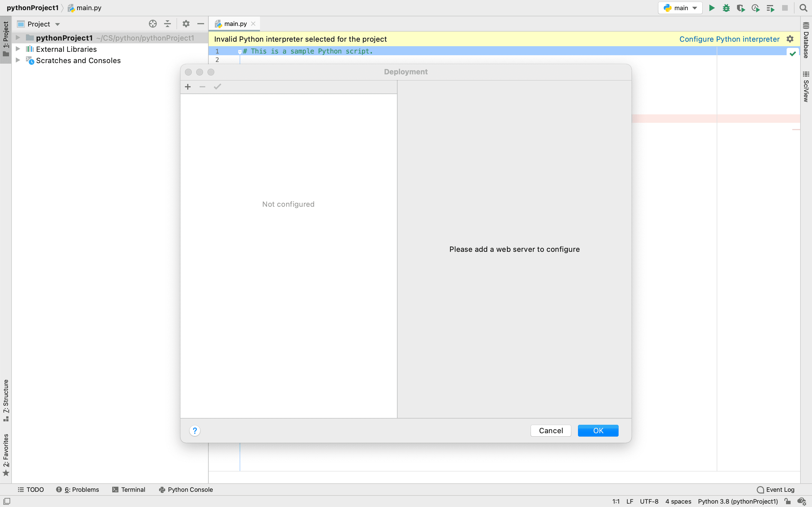812x507 pixels.
Task: Click the Coverage analysis icon
Action: tap(741, 8)
